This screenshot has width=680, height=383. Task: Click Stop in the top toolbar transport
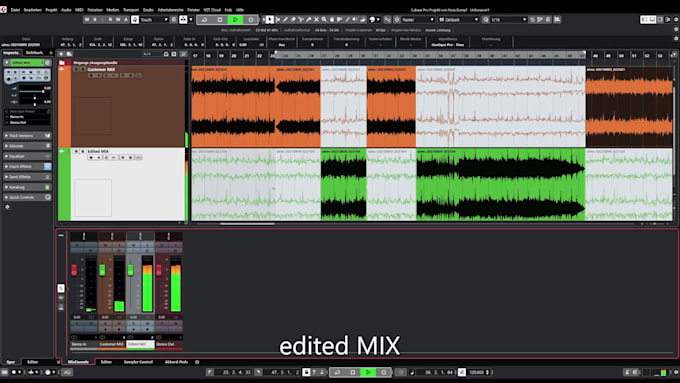(x=220, y=20)
